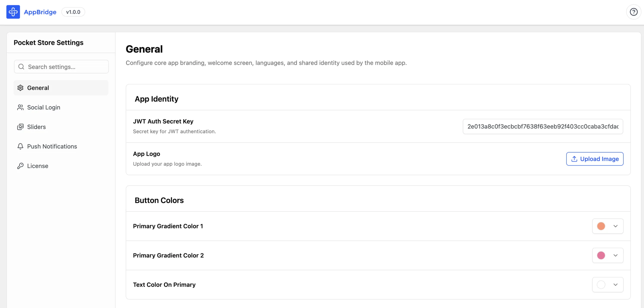The height and width of the screenshot is (308, 644).
Task: Open the General settings section
Action: [x=61, y=88]
